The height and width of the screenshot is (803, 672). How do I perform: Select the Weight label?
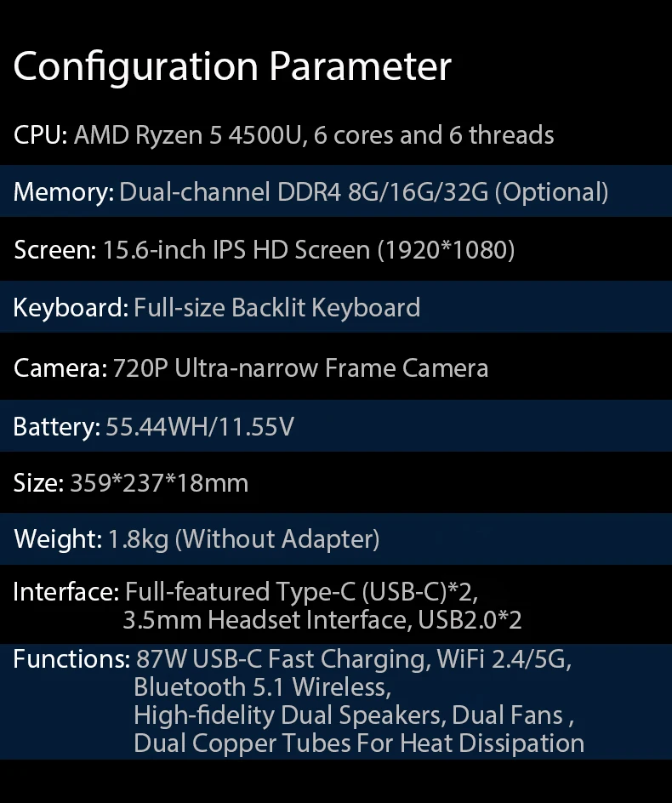[x=58, y=539]
